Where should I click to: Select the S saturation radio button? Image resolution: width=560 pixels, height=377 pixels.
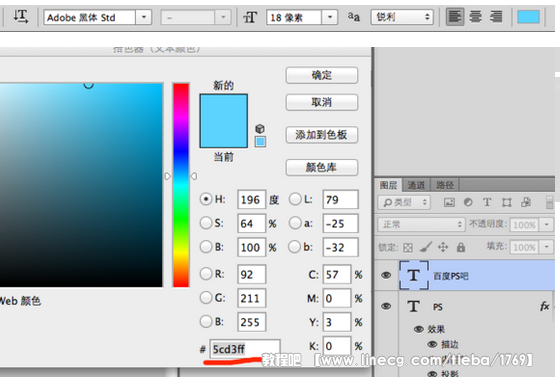pos(206,223)
